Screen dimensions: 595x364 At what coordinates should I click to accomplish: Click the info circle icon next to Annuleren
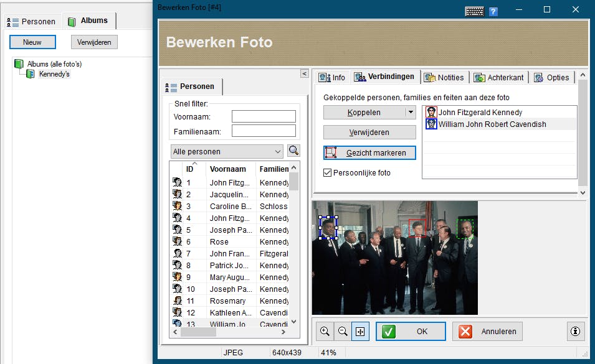(575, 332)
